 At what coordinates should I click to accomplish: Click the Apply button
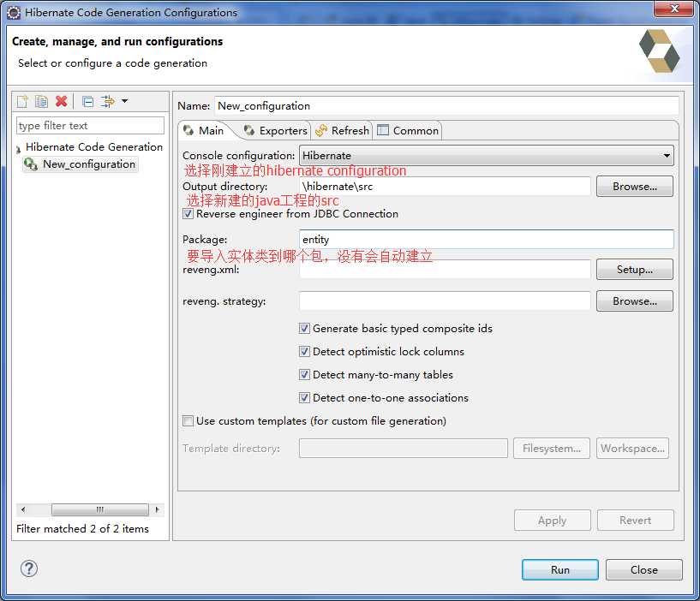click(553, 521)
